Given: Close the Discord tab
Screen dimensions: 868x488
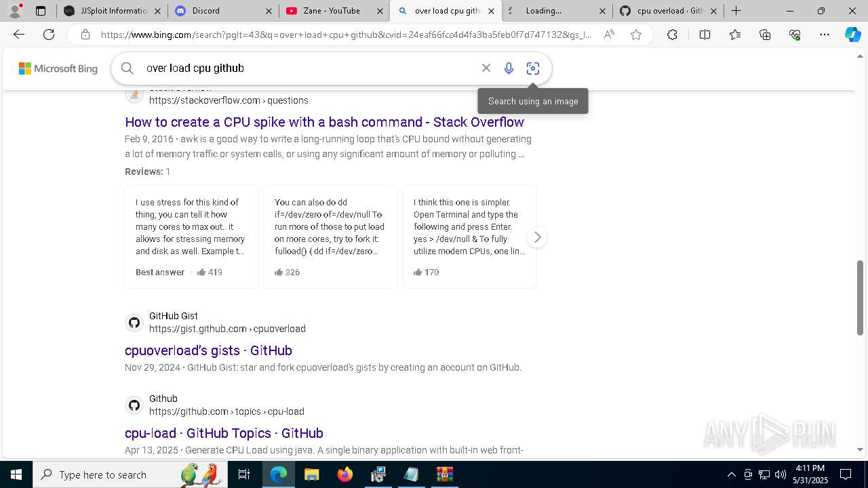Looking at the screenshot, I should tap(269, 11).
